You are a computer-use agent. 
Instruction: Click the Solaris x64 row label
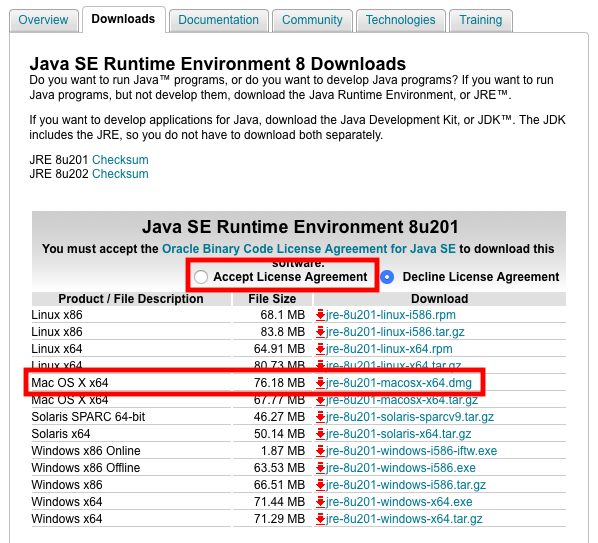(61, 434)
